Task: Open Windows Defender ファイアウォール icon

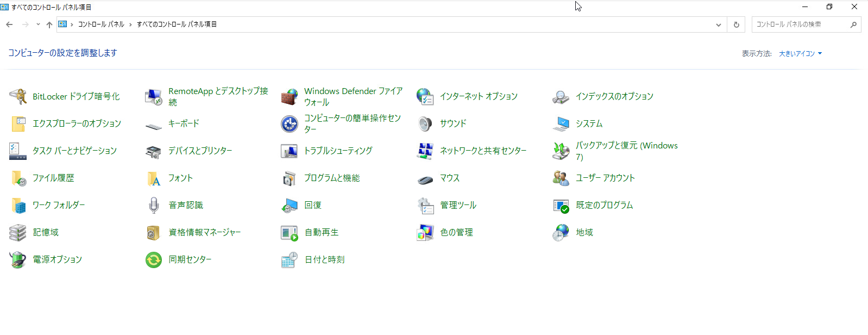Action: (290, 97)
